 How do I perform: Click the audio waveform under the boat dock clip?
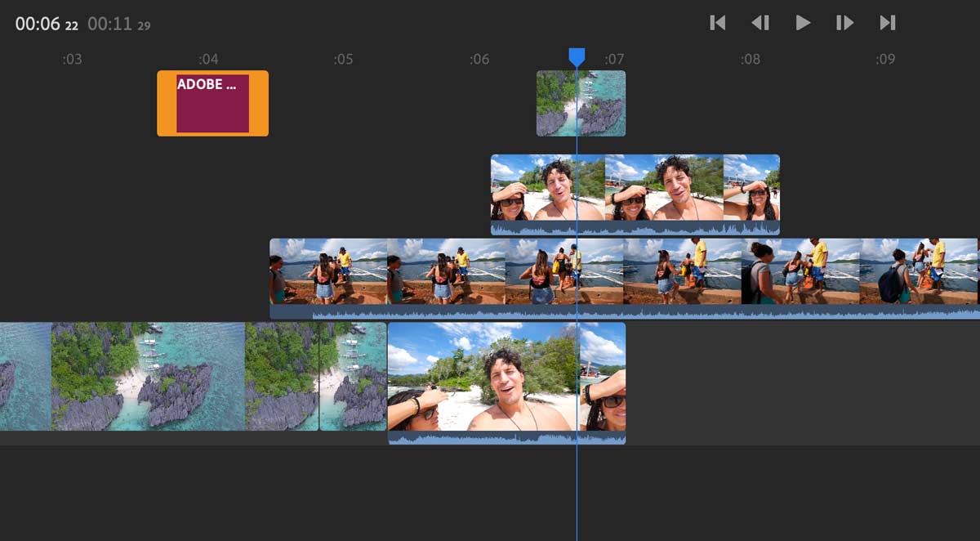coord(625,311)
